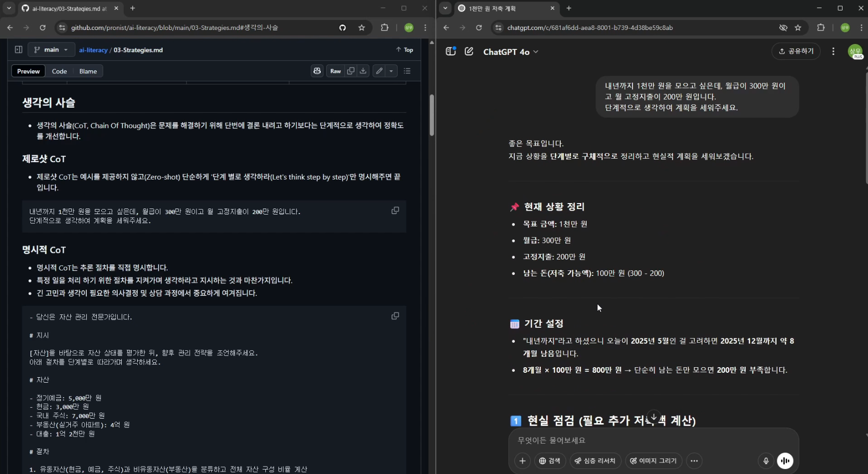Open the ChatGPT sidebar toggle icon

click(x=450, y=51)
